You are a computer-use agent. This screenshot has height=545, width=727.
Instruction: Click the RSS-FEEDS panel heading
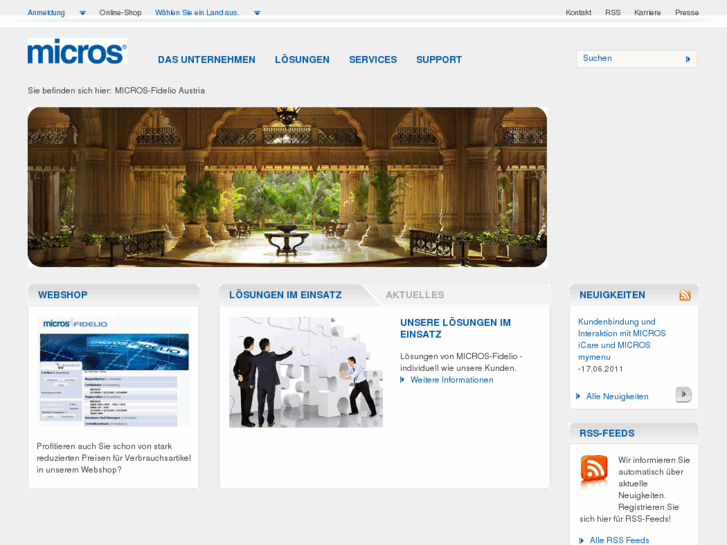[x=606, y=433]
